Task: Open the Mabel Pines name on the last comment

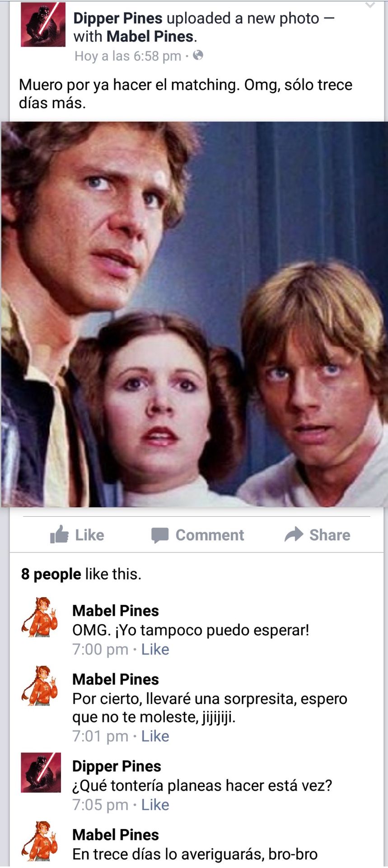Action: [x=116, y=835]
